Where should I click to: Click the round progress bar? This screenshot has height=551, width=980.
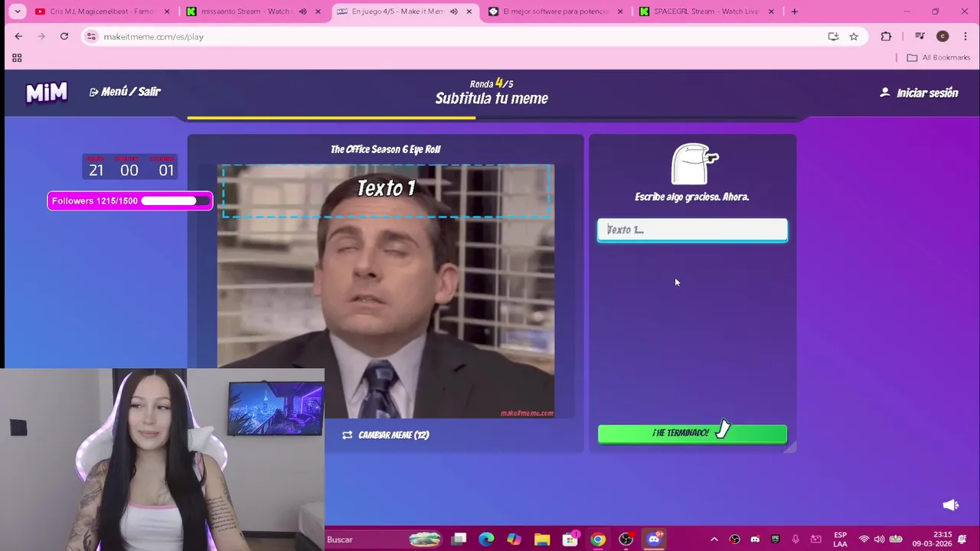pos(492,118)
